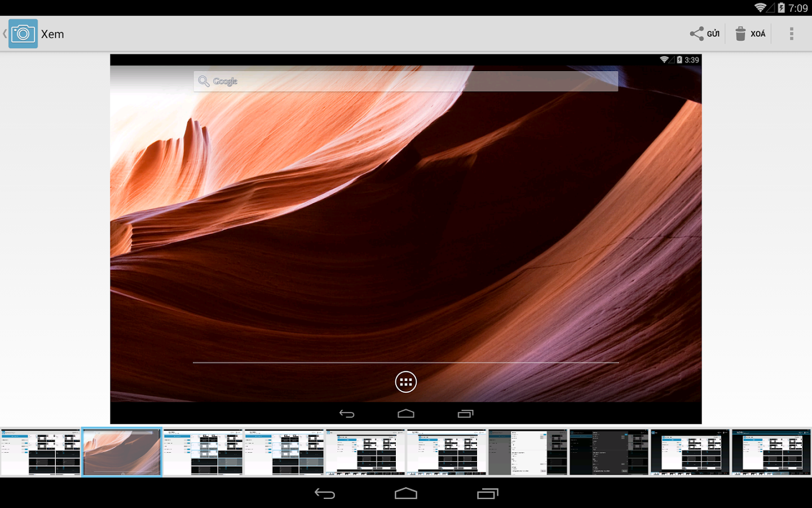The image size is (812, 508).
Task: Open the ninth filmstrip thumbnail
Action: (690, 452)
